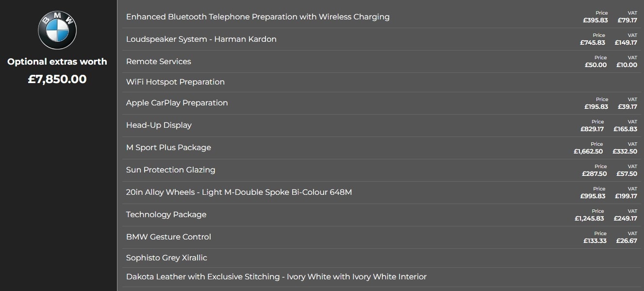
Task: Select Loudspeaker System - Harman Kardon item
Action: pos(201,39)
